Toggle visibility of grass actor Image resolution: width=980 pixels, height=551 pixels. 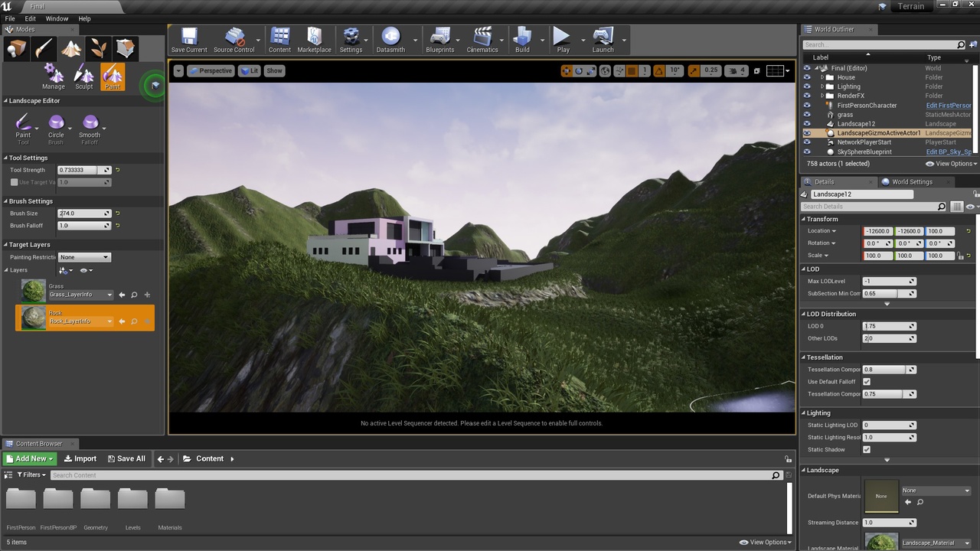pos(806,115)
